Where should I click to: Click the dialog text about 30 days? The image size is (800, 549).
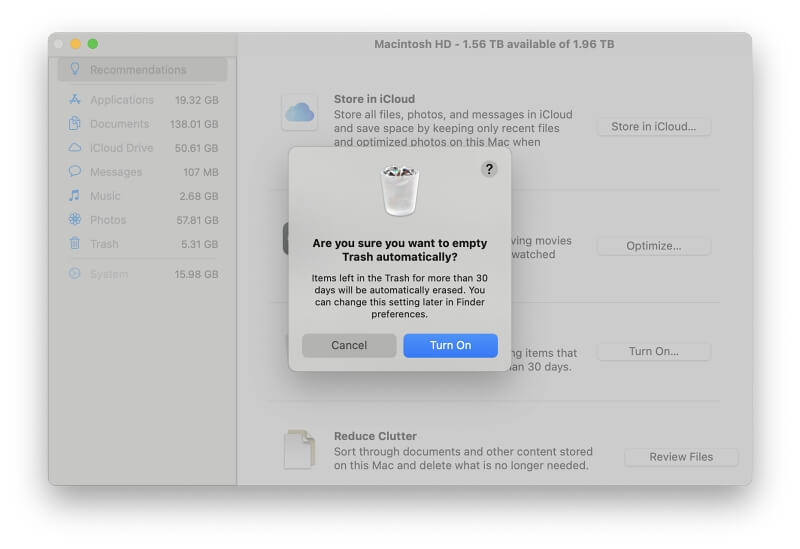coord(399,296)
